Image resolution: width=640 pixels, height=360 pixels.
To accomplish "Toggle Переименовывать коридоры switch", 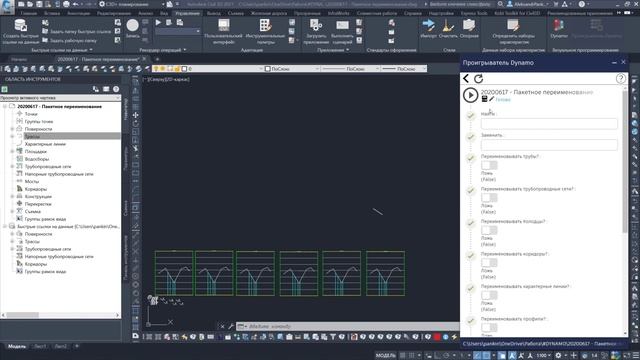I will [x=489, y=263].
